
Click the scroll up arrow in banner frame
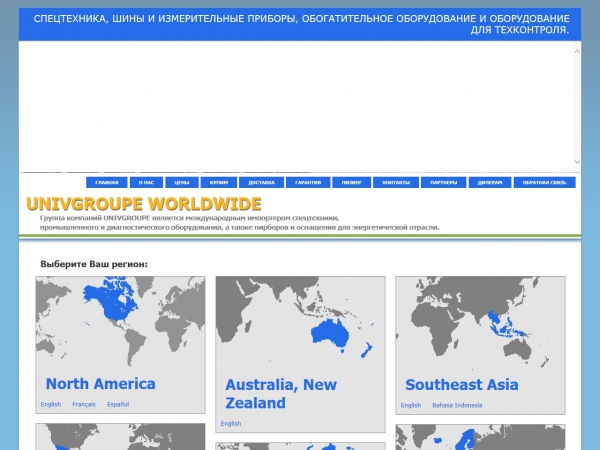click(x=577, y=51)
